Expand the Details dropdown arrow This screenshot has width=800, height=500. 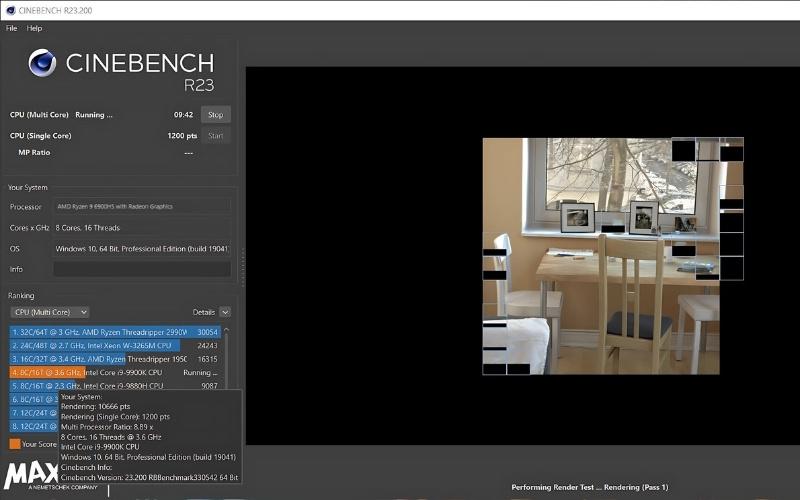[225, 312]
